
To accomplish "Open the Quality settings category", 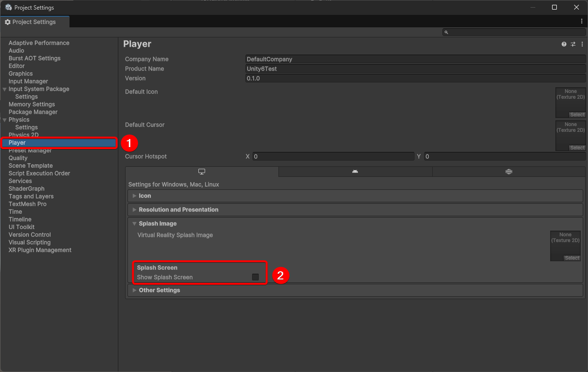I will point(18,158).
